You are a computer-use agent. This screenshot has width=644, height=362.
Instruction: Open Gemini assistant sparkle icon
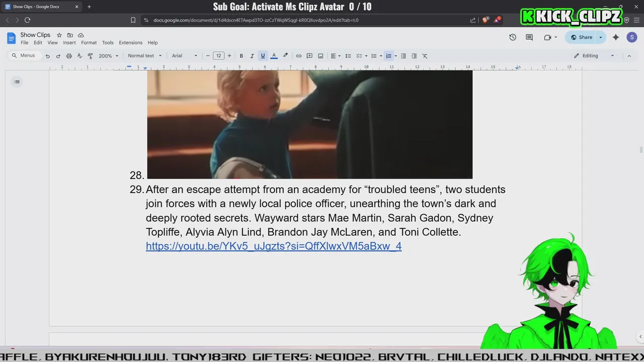(x=616, y=37)
